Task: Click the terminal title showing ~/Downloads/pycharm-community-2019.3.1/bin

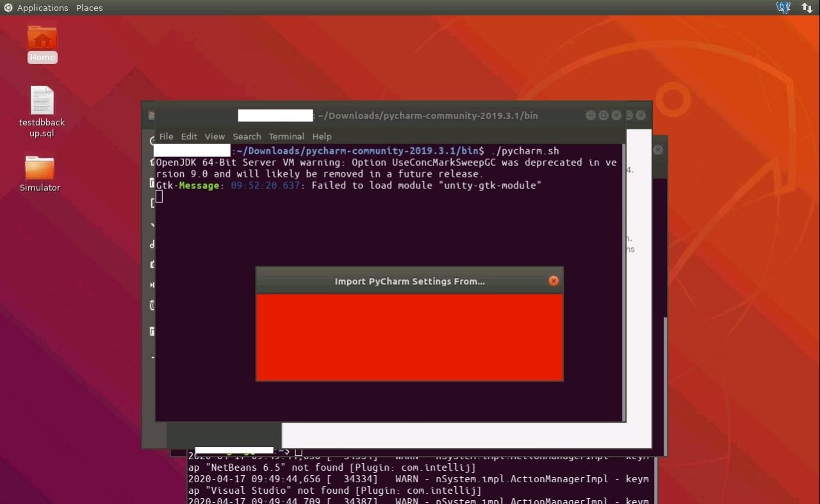Action: (428, 116)
